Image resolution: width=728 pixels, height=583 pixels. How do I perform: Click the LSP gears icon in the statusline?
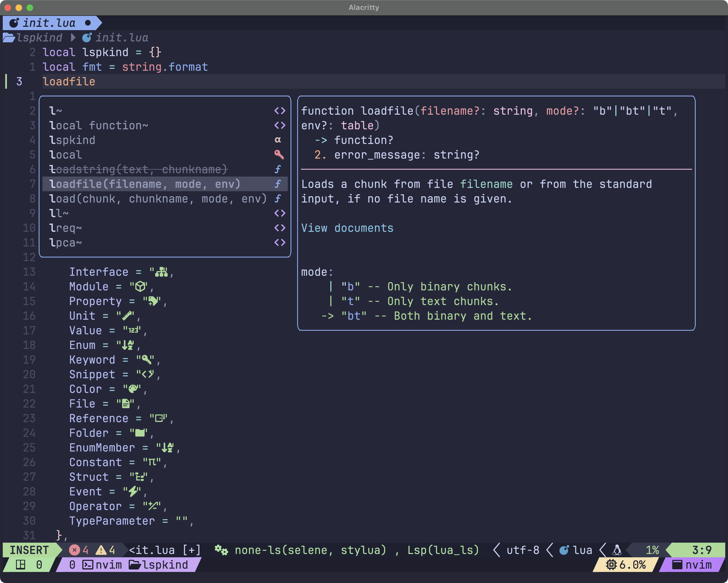(x=221, y=550)
